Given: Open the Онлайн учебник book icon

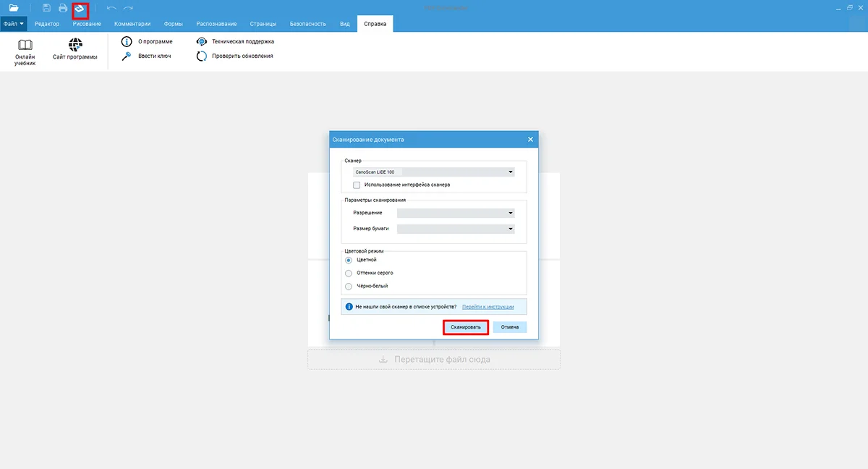Looking at the screenshot, I should click(25, 45).
